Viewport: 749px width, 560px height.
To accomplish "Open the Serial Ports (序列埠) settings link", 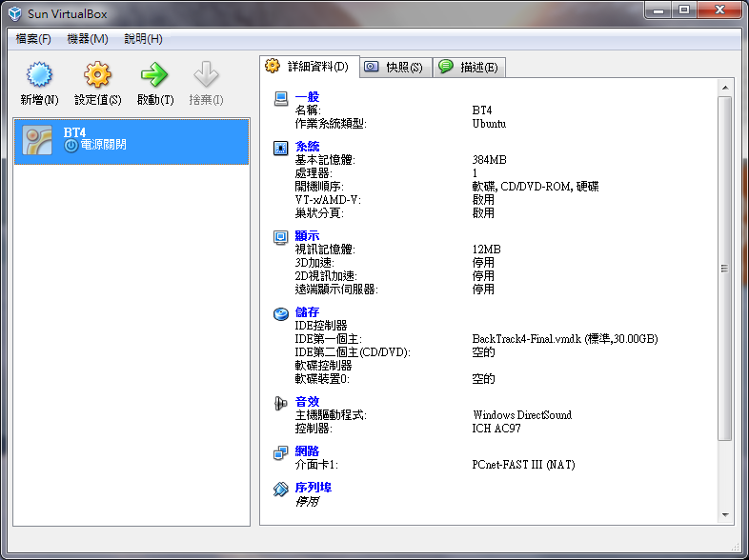I will 314,488.
